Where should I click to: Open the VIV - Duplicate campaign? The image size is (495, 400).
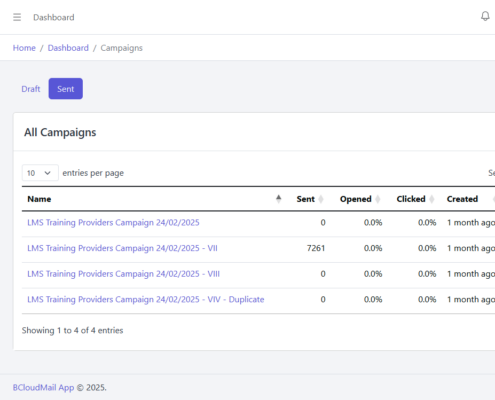coord(146,299)
